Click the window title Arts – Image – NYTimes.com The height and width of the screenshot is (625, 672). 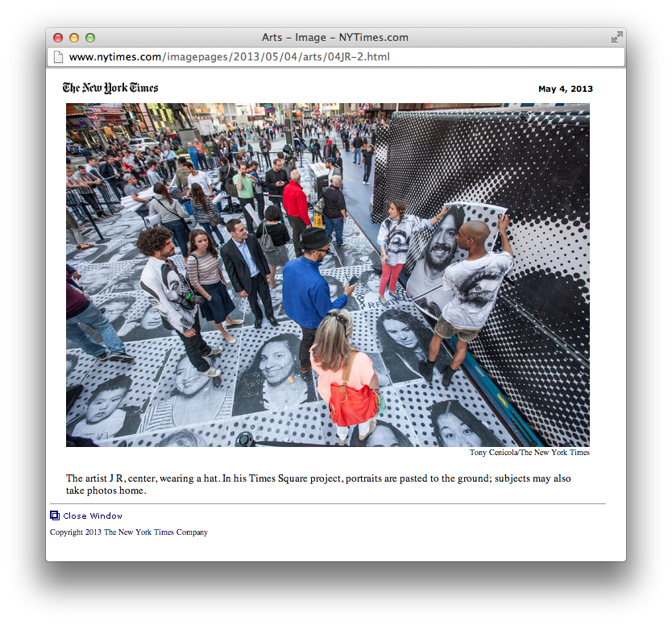pyautogui.click(x=335, y=38)
